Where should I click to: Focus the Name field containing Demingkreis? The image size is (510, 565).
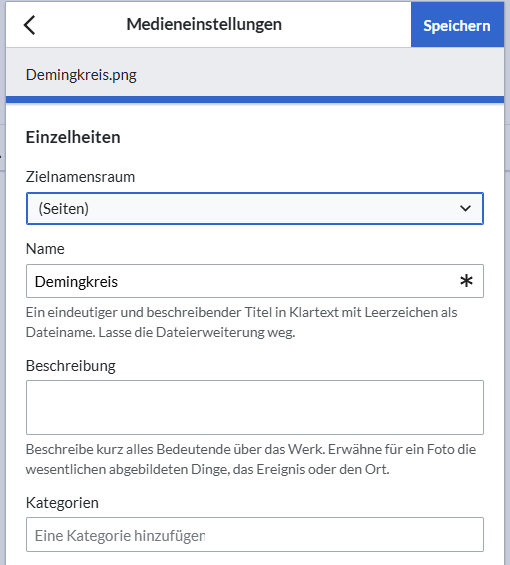(255, 281)
